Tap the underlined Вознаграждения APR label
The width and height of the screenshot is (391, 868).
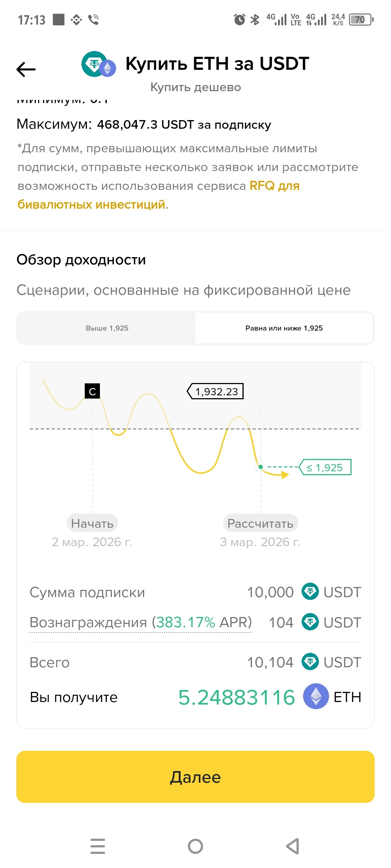(140, 622)
